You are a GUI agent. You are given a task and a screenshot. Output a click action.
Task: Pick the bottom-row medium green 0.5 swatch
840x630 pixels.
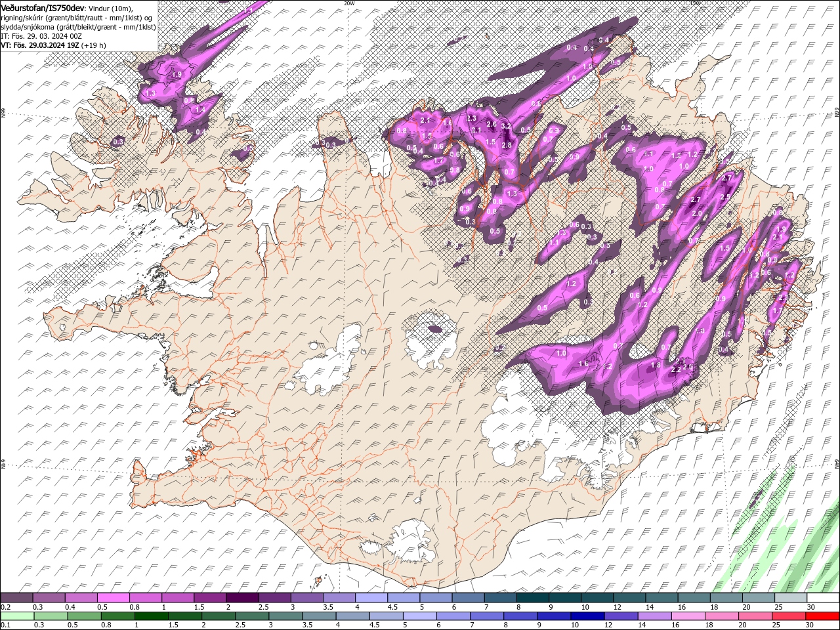[84, 616]
